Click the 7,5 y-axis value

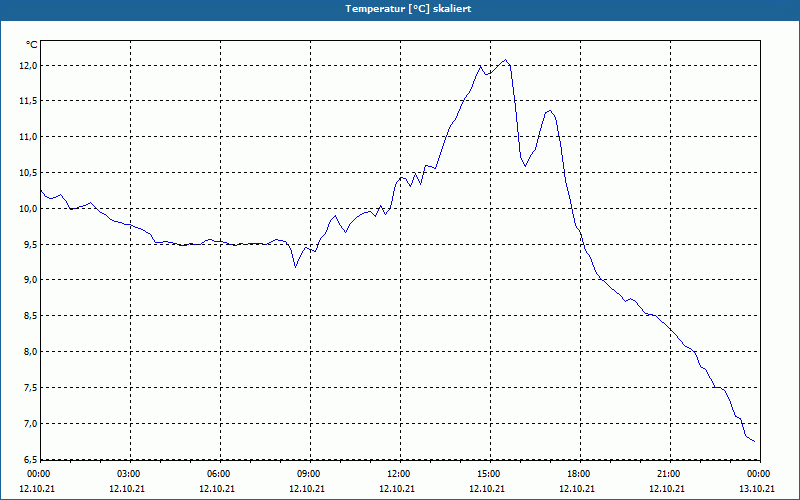pos(31,388)
